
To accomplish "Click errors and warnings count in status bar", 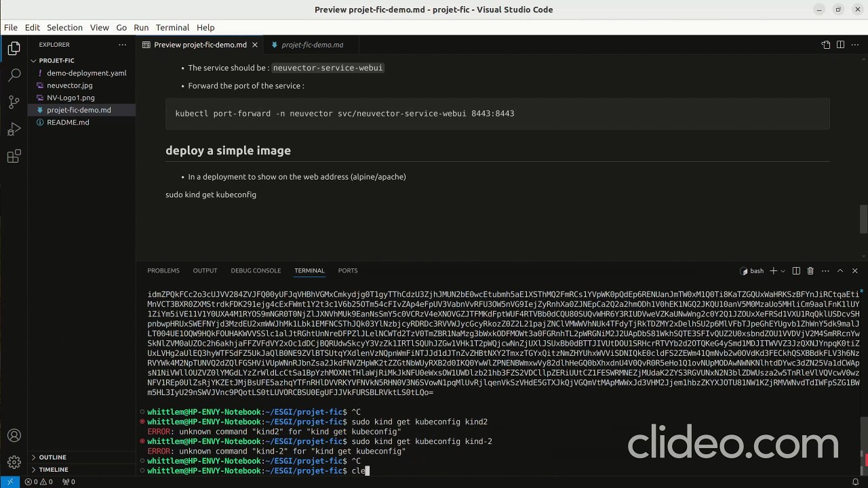I will click(39, 482).
